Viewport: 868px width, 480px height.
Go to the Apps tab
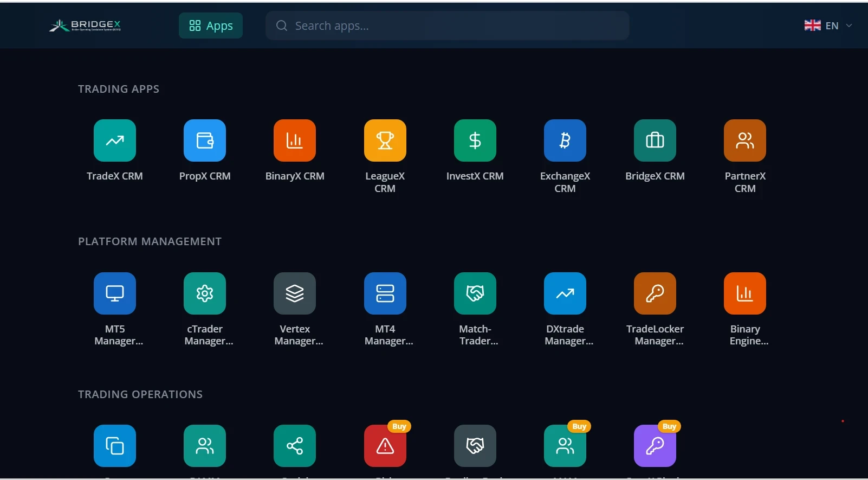click(x=211, y=25)
